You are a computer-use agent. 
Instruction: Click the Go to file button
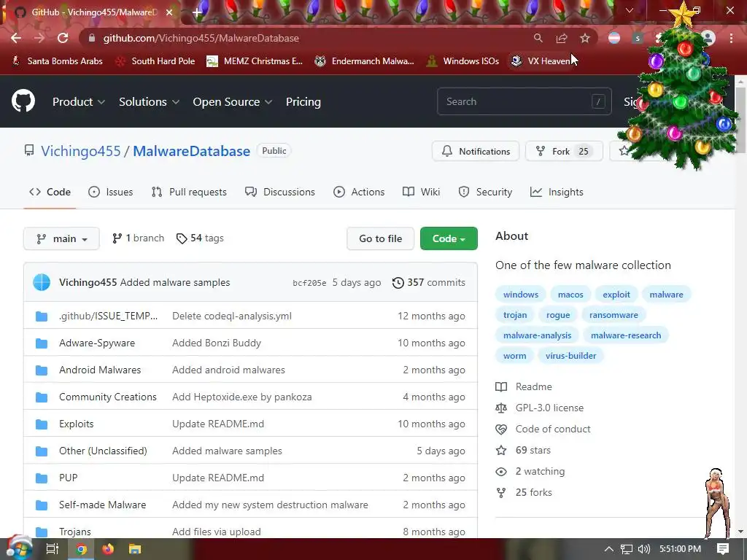pyautogui.click(x=381, y=238)
